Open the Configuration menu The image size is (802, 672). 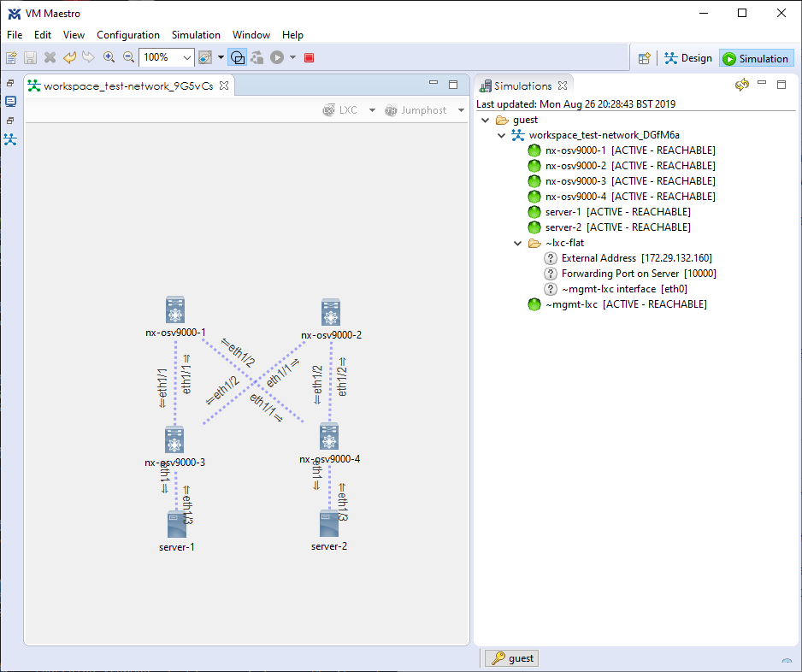[x=128, y=35]
